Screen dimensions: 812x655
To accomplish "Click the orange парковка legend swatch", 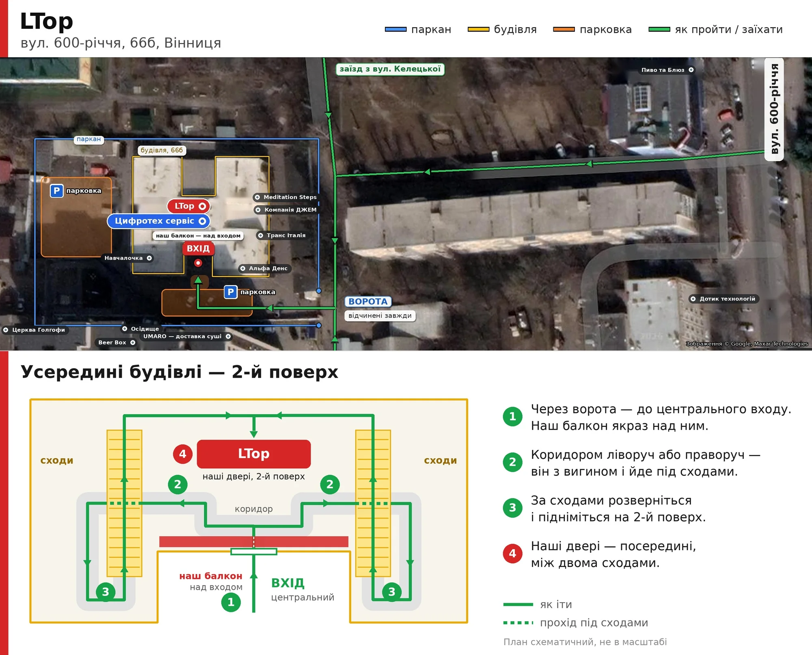I will tap(564, 29).
